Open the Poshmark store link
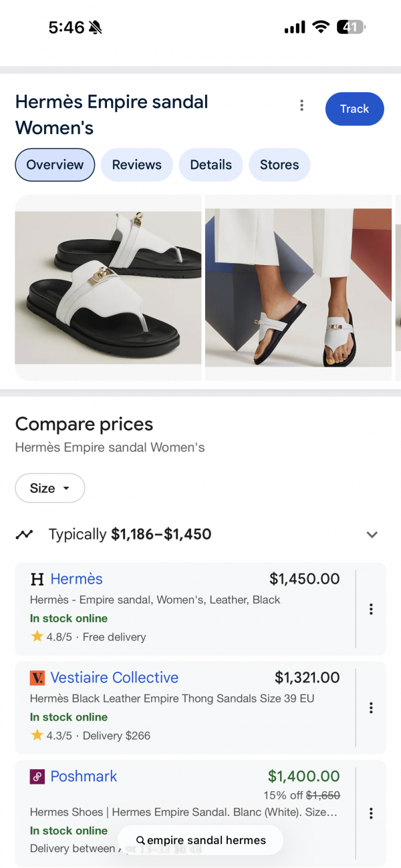Image resolution: width=401 pixels, height=868 pixels. [x=84, y=777]
